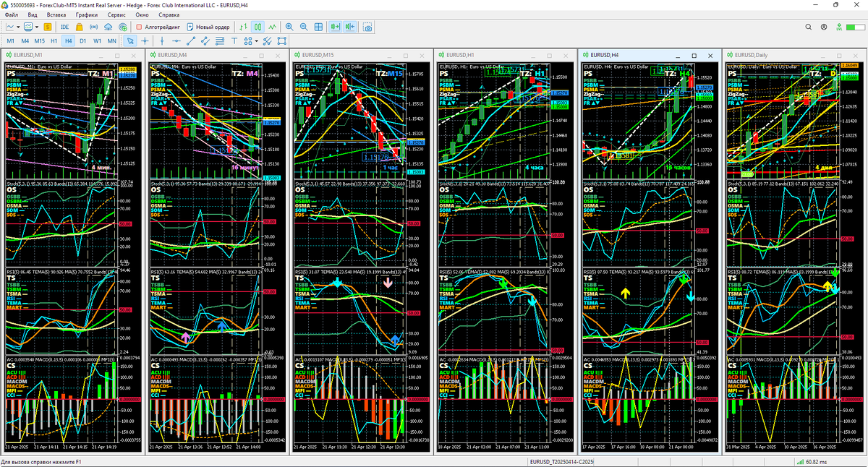Click the Алготрейдинг button
This screenshot has height=467, width=868.
coord(158,27)
